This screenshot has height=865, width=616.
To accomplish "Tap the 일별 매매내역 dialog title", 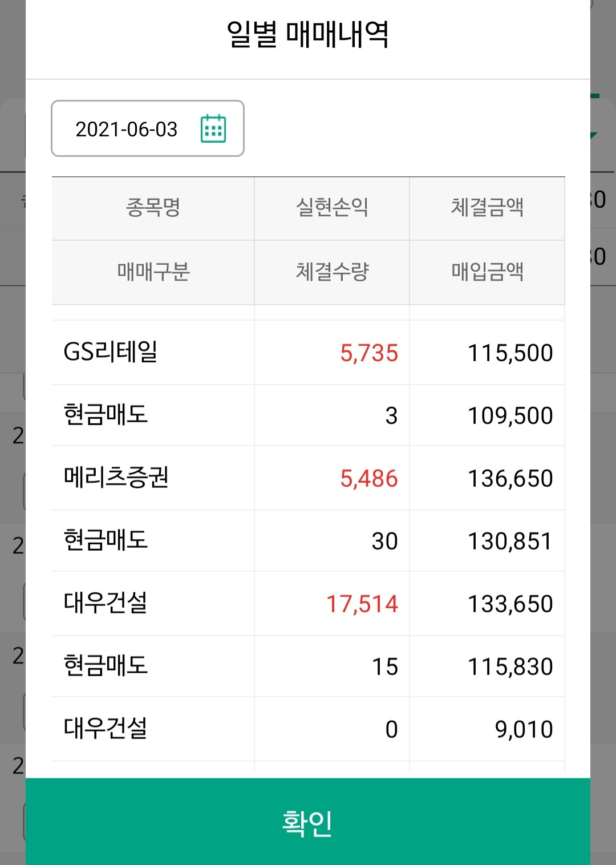I will tap(308, 34).
